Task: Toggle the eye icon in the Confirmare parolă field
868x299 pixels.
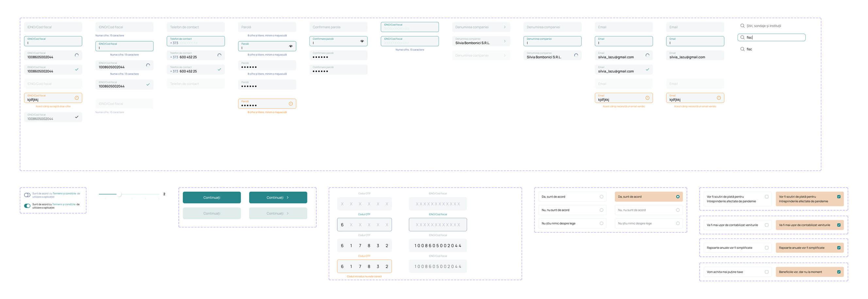Action: (x=362, y=41)
